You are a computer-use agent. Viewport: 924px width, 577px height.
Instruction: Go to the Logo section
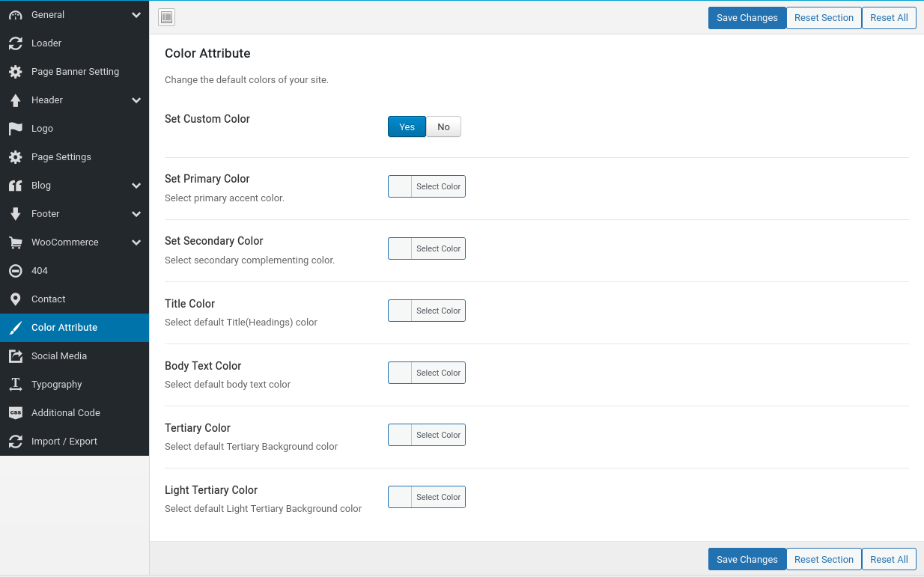[x=74, y=129]
